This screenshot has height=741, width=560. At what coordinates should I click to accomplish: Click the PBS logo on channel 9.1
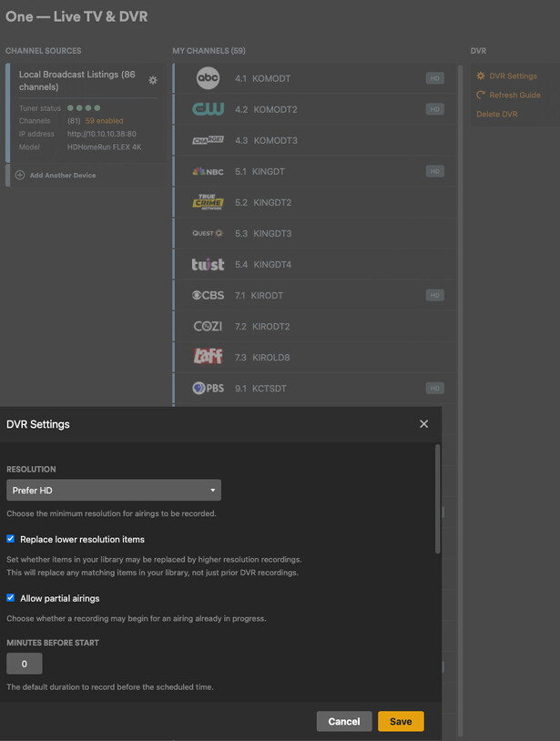tap(208, 388)
